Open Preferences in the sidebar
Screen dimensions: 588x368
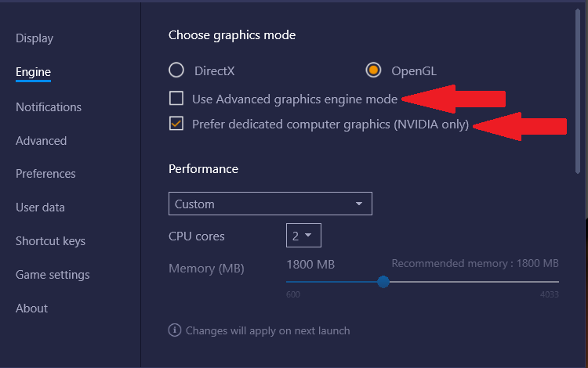[x=45, y=174]
